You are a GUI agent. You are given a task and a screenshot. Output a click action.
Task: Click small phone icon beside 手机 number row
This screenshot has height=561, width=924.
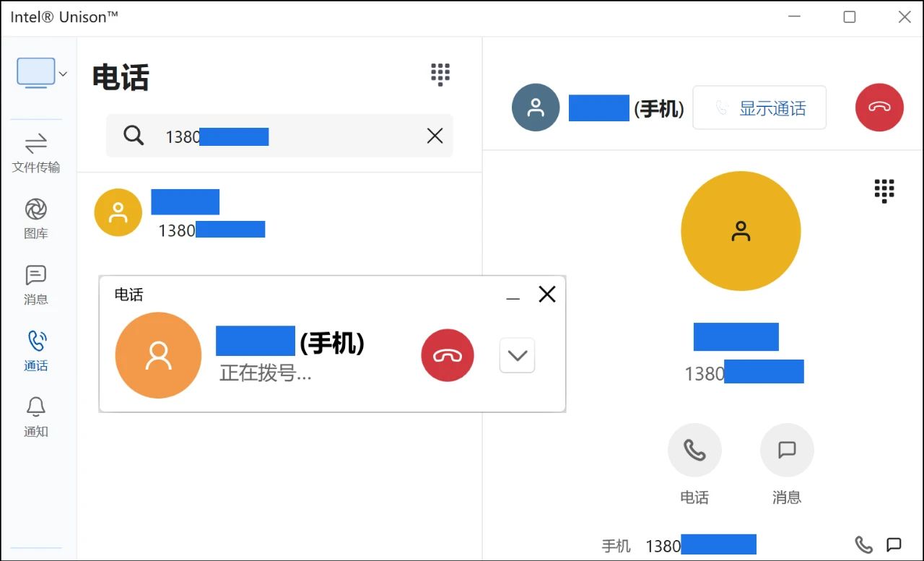863,544
